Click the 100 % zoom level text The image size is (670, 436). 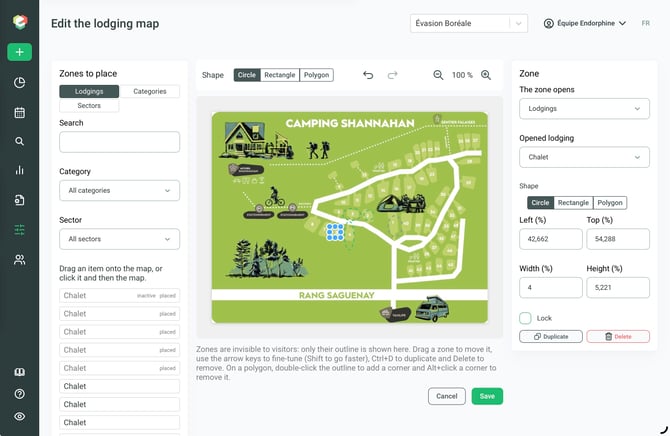(x=462, y=75)
